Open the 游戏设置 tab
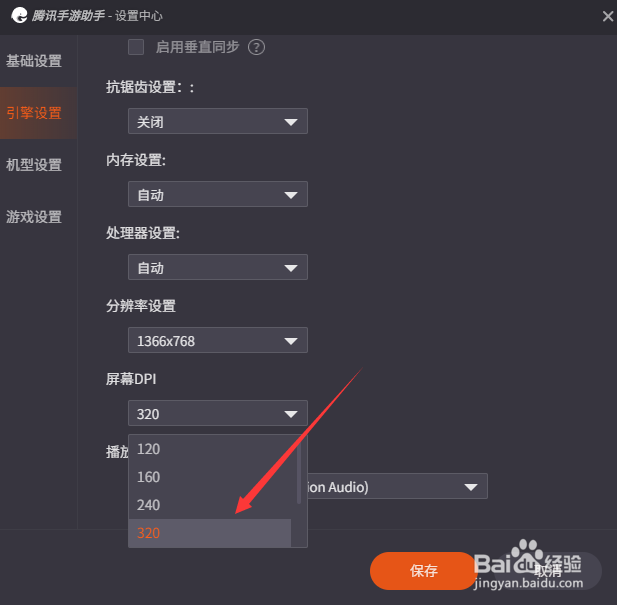 34,217
